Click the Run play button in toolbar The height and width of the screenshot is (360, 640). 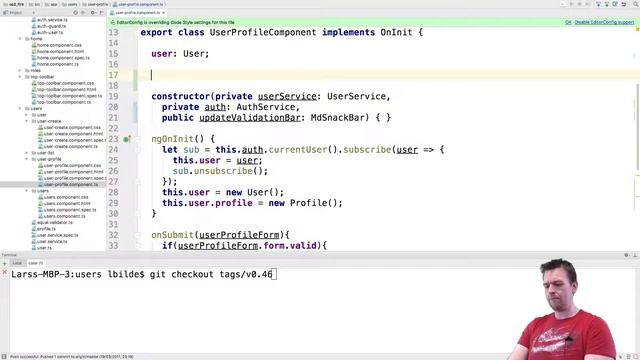[571, 4]
